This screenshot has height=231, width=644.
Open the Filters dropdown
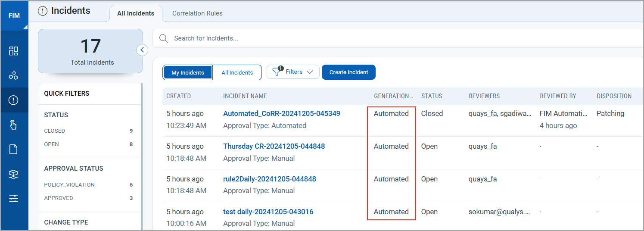pos(293,72)
